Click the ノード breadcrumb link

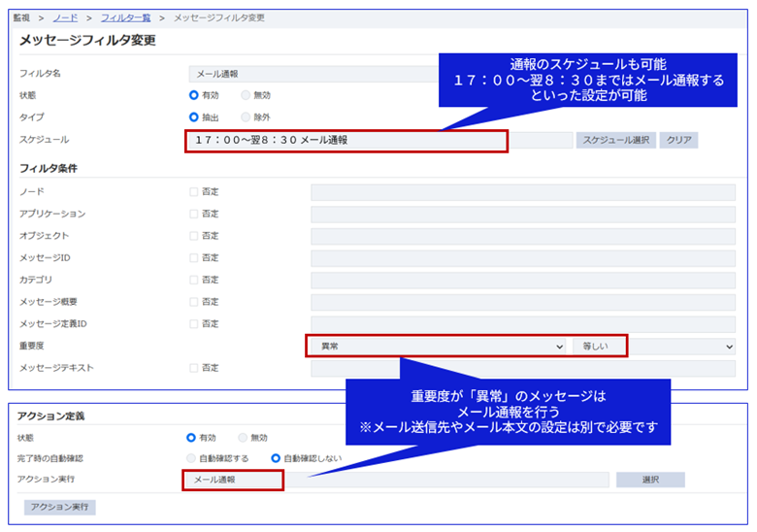point(67,18)
